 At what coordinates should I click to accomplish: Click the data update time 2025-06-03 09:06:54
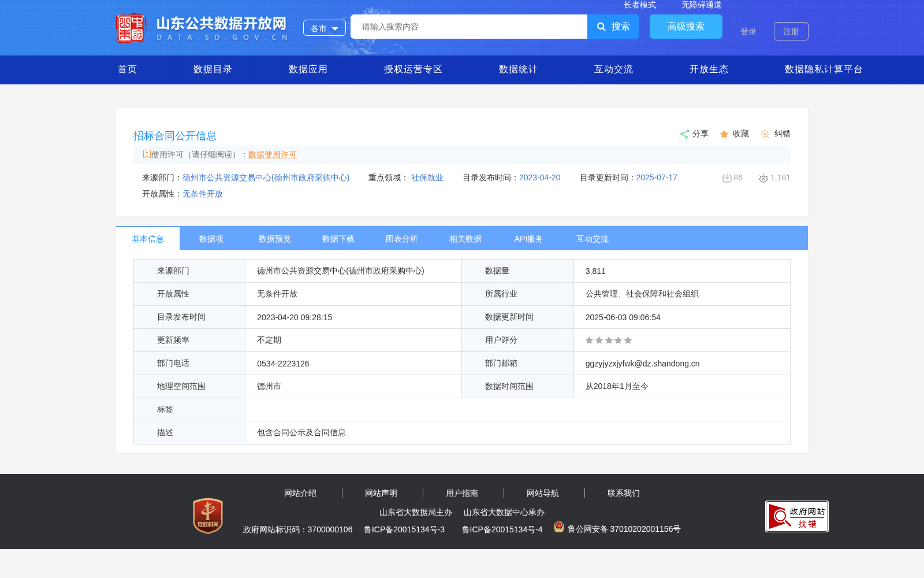pos(623,317)
